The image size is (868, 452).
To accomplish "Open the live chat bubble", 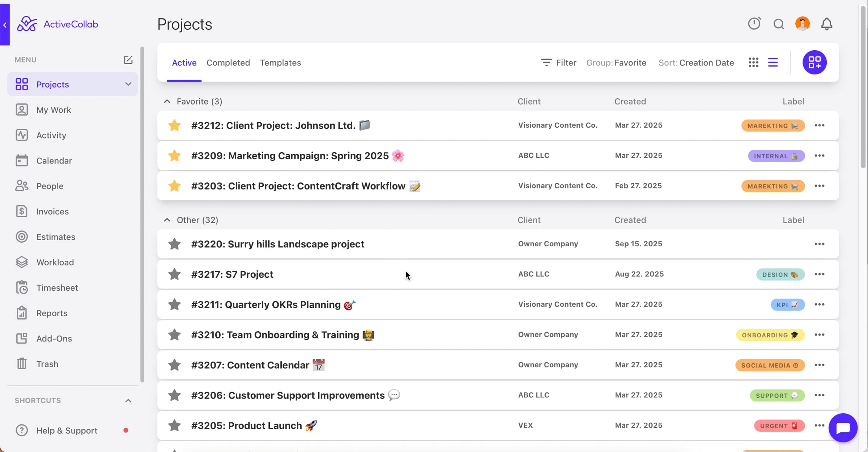I will (x=843, y=428).
